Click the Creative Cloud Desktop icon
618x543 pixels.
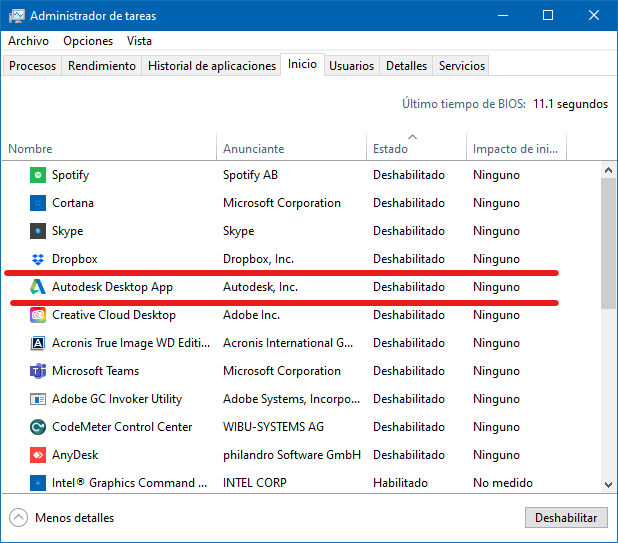38,315
